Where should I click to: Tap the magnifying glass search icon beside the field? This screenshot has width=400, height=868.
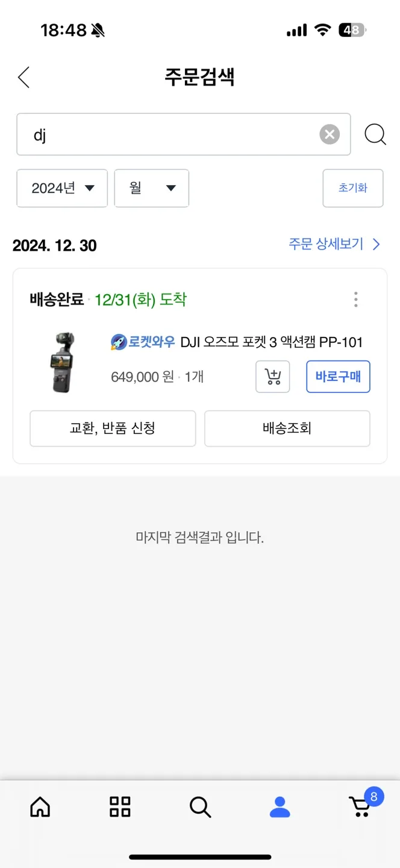375,134
